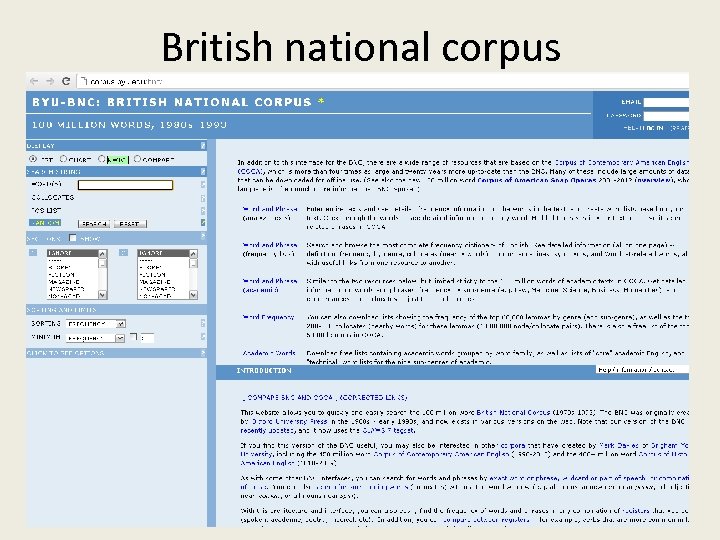Image resolution: width=720 pixels, height=540 pixels.
Task: Expand the POS LIST option
Action: click(46, 210)
